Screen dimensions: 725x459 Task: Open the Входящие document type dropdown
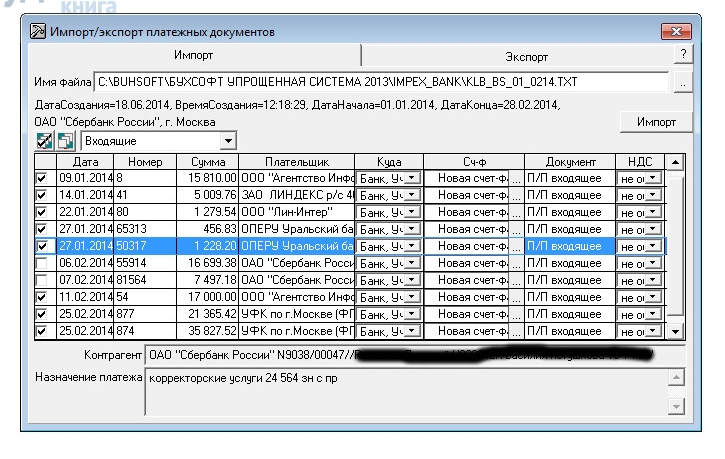click(229, 142)
